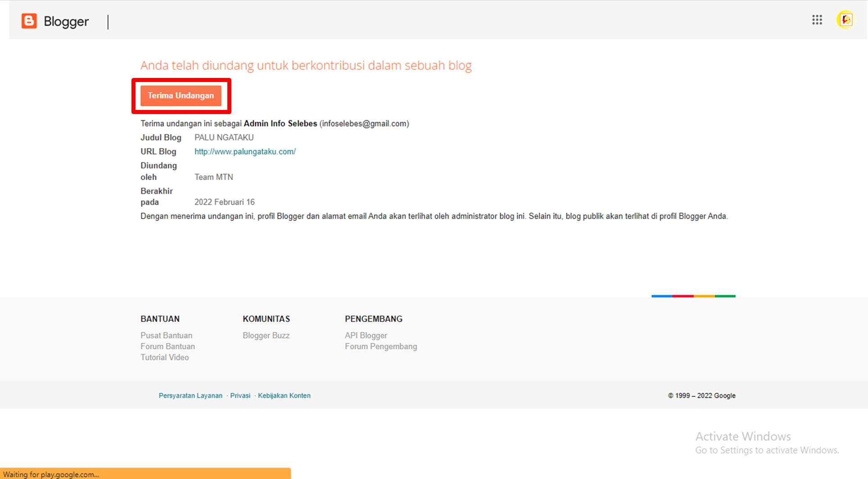The height and width of the screenshot is (479, 868).
Task: Click the 'Admin Info Selebes' name
Action: coord(280,123)
